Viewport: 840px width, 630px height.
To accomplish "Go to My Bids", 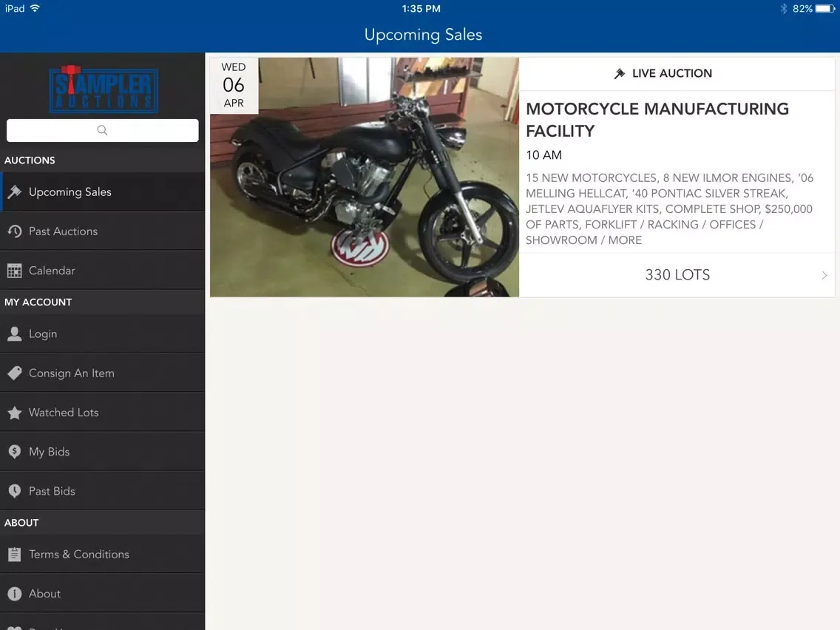I will pos(102,452).
